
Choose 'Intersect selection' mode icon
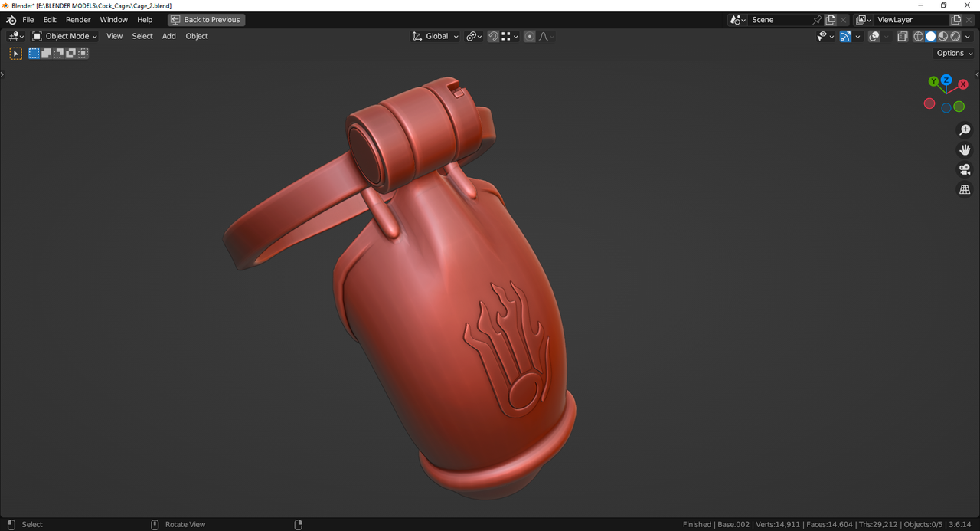(83, 53)
